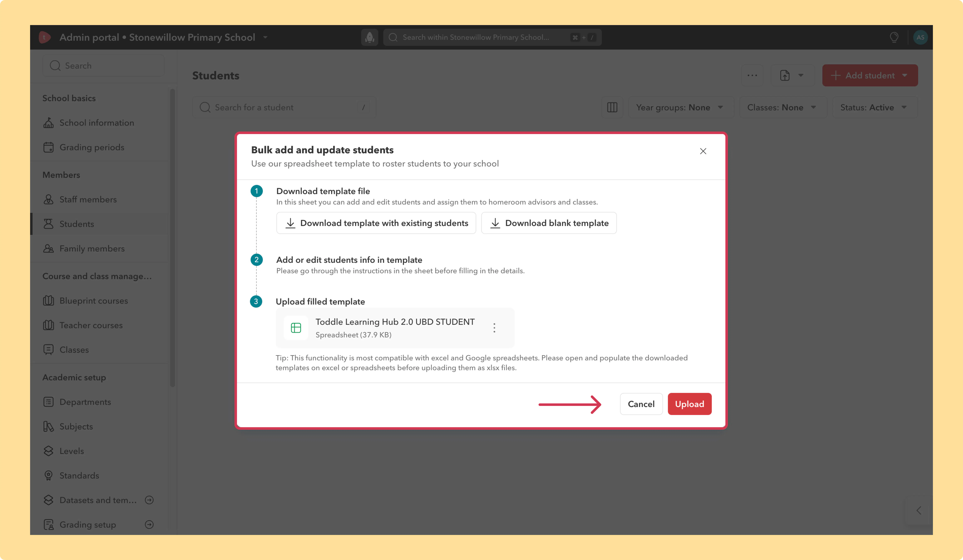Click the Search for a student field
The height and width of the screenshot is (560, 963).
[284, 107]
